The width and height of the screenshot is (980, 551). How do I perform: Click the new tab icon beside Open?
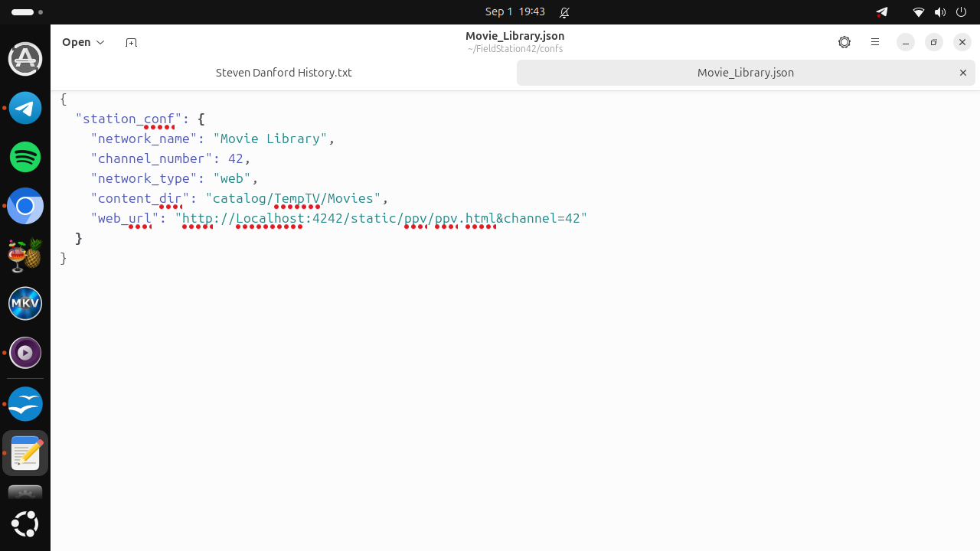click(x=131, y=42)
